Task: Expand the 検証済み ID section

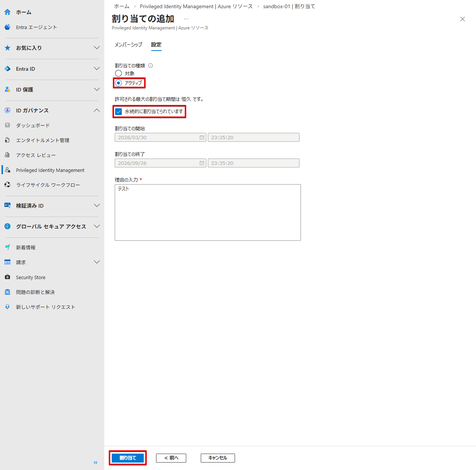Action: pyautogui.click(x=97, y=205)
